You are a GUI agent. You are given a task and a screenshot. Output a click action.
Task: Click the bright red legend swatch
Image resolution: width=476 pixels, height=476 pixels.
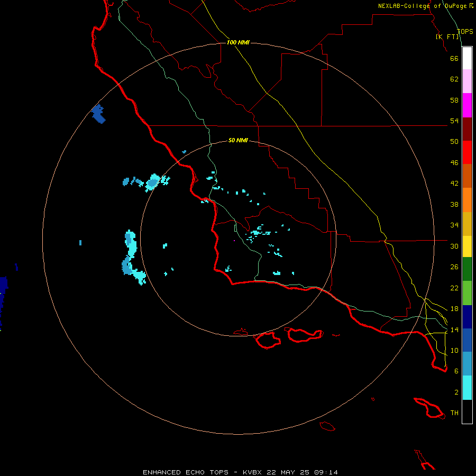click(467, 152)
